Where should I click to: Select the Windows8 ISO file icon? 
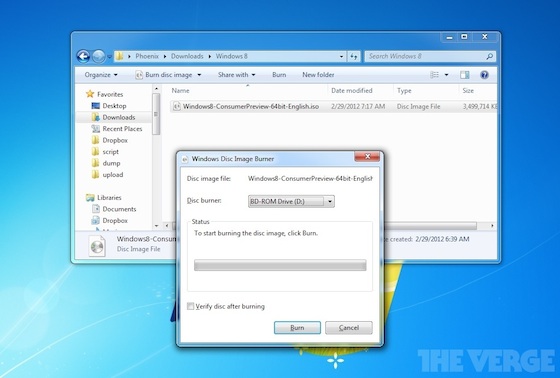pos(176,106)
